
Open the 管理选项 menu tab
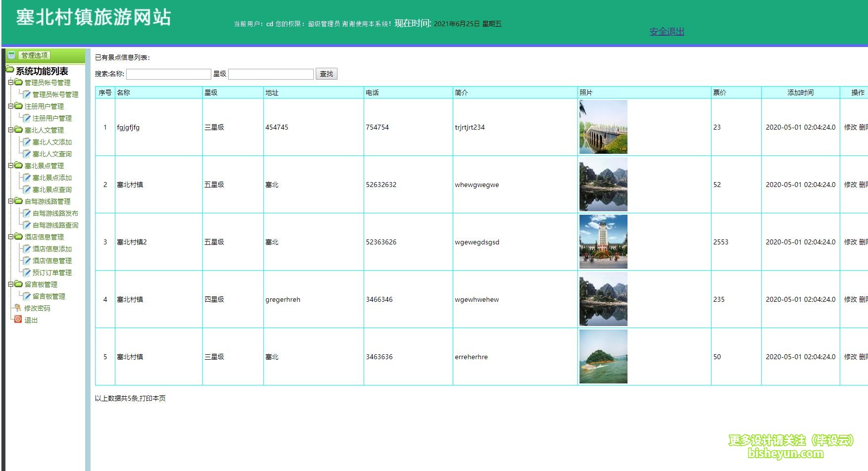pos(34,55)
